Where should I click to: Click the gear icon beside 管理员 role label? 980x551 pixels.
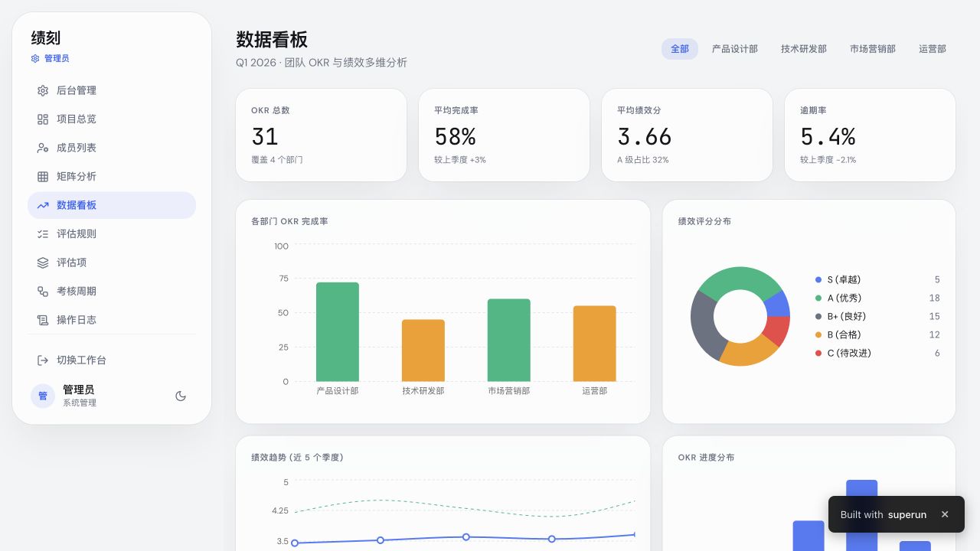click(35, 58)
